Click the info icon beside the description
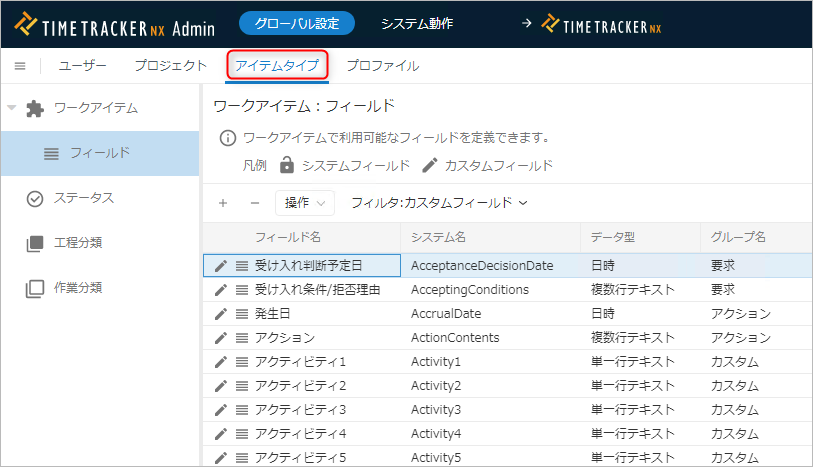813x467 pixels. click(227, 138)
